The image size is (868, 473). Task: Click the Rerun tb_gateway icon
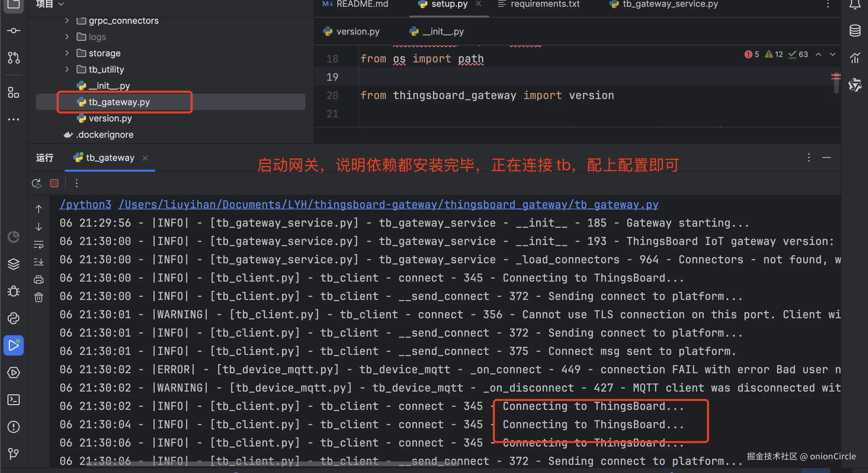[x=37, y=183]
